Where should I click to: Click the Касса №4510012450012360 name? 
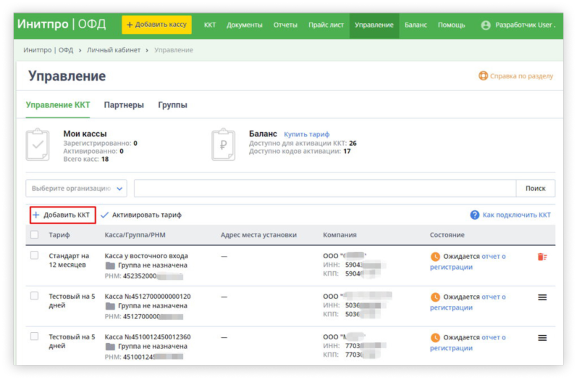pos(148,337)
